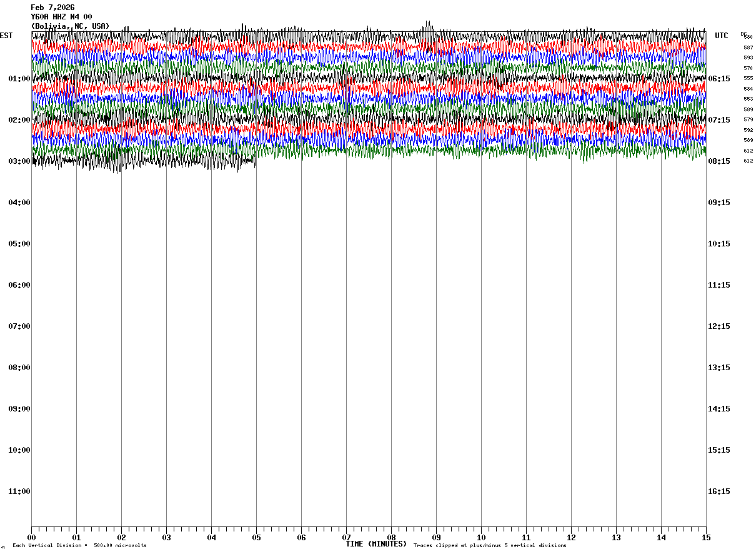The width and height of the screenshot is (756, 554).
Task: Click the UTC time label '06:15'
Action: [x=719, y=79]
